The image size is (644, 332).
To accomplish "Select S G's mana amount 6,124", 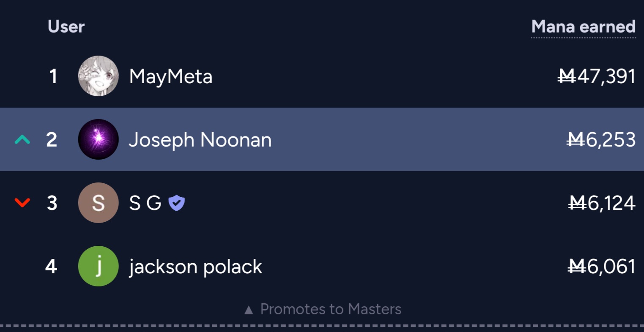I will [x=602, y=203].
